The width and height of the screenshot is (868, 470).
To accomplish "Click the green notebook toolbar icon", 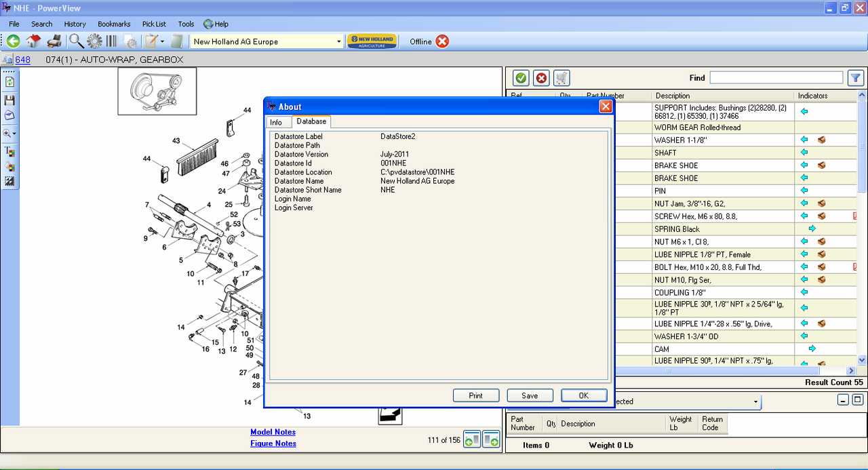I will 178,41.
